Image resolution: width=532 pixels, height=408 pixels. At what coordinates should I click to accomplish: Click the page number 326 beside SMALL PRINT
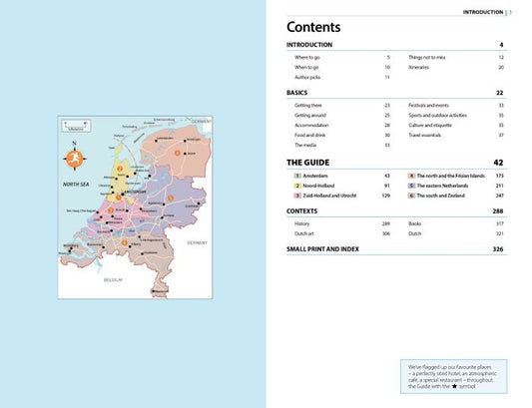tap(498, 249)
